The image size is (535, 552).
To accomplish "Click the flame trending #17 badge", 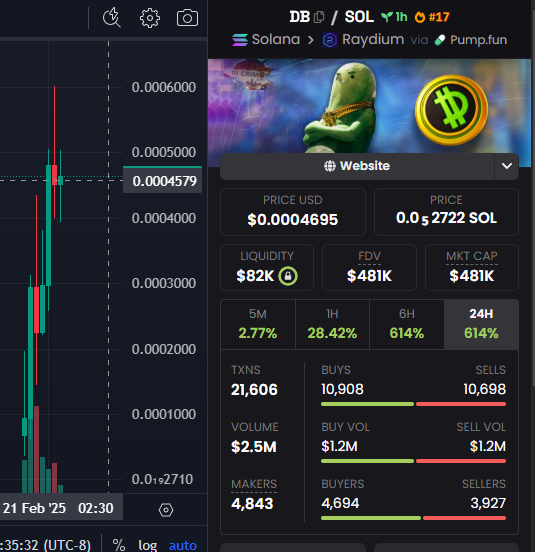I will (x=432, y=17).
